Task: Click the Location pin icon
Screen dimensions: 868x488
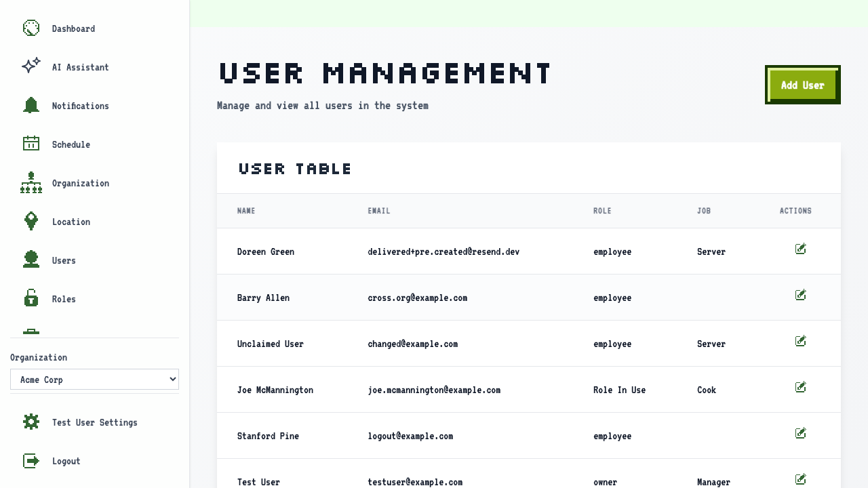Action: [31, 221]
